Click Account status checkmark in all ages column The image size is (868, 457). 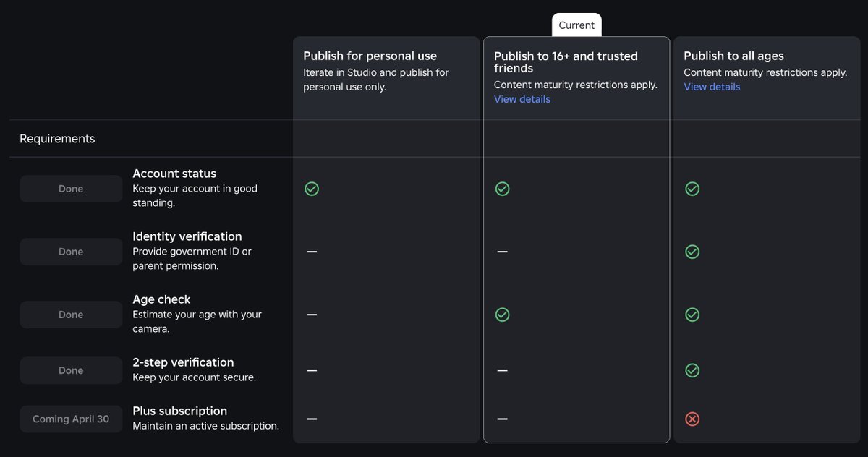tap(692, 189)
